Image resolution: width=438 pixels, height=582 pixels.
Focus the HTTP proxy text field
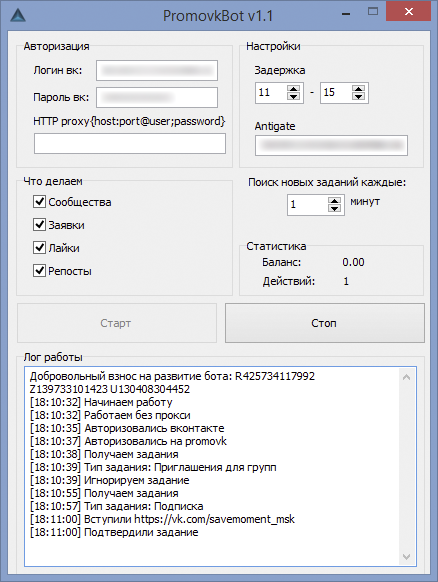[130, 144]
